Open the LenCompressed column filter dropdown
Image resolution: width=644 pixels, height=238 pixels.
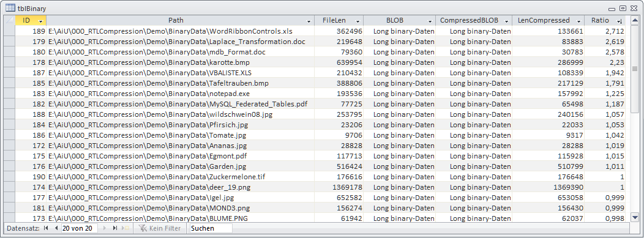579,21
